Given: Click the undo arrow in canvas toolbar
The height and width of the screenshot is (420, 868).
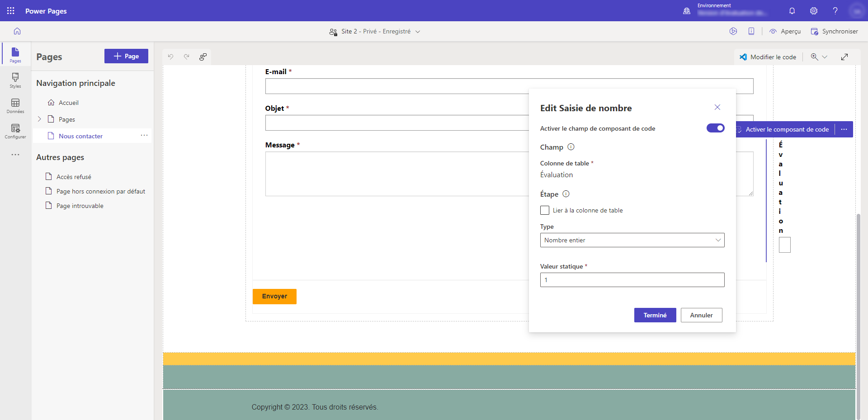Looking at the screenshot, I should click(x=170, y=57).
